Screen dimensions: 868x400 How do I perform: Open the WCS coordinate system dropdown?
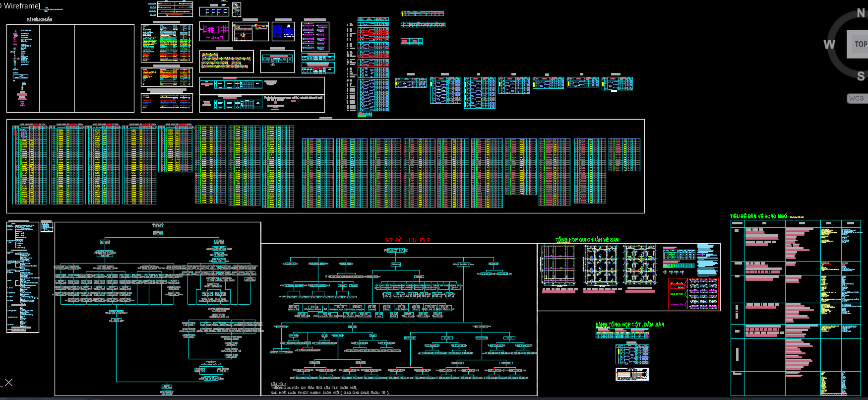857,98
